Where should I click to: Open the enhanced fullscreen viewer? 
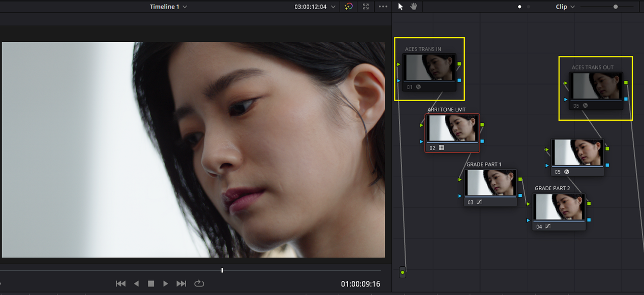pyautogui.click(x=366, y=7)
